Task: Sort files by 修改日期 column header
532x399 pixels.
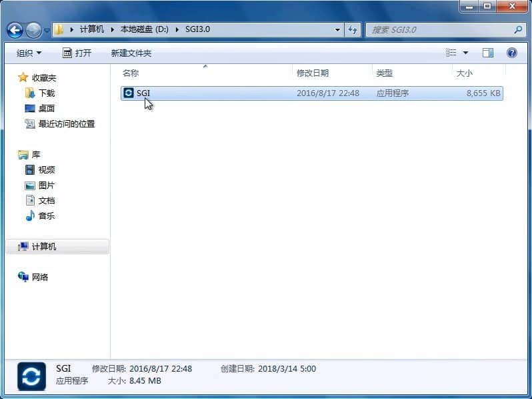Action: point(313,73)
